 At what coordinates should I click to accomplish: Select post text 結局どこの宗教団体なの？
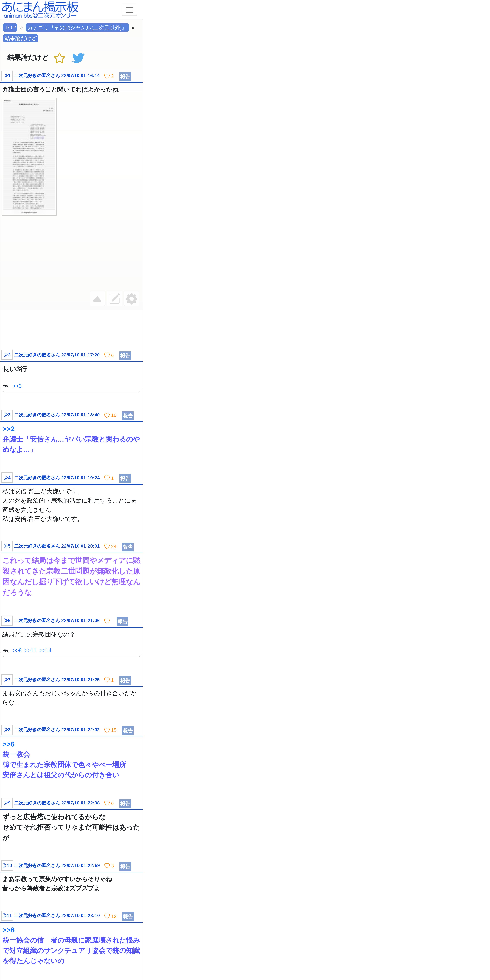[x=39, y=635]
